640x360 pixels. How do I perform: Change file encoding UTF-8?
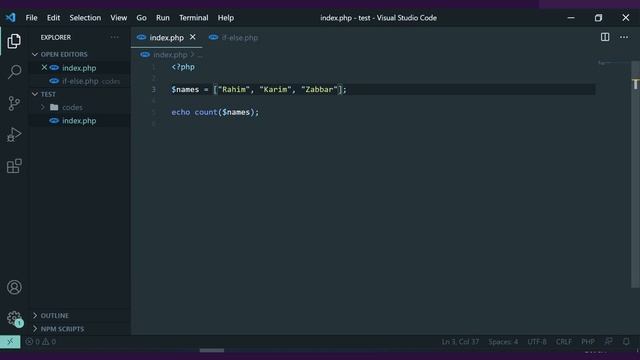click(x=537, y=342)
